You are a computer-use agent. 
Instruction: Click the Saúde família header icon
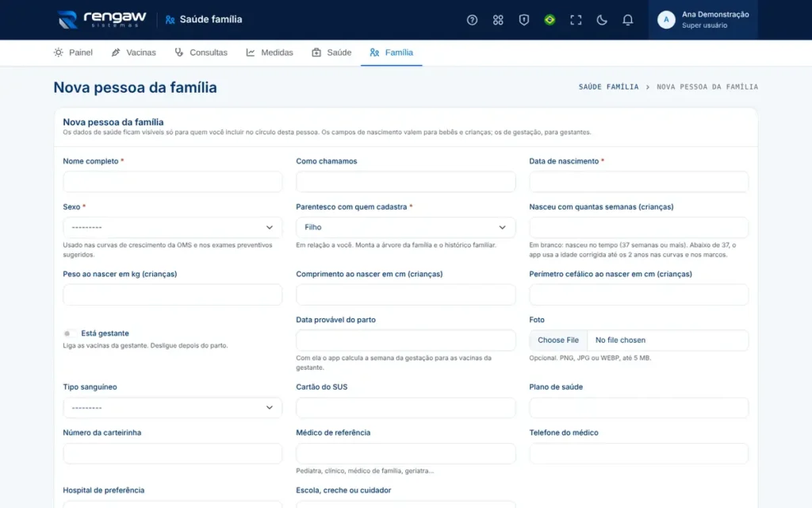tap(170, 20)
